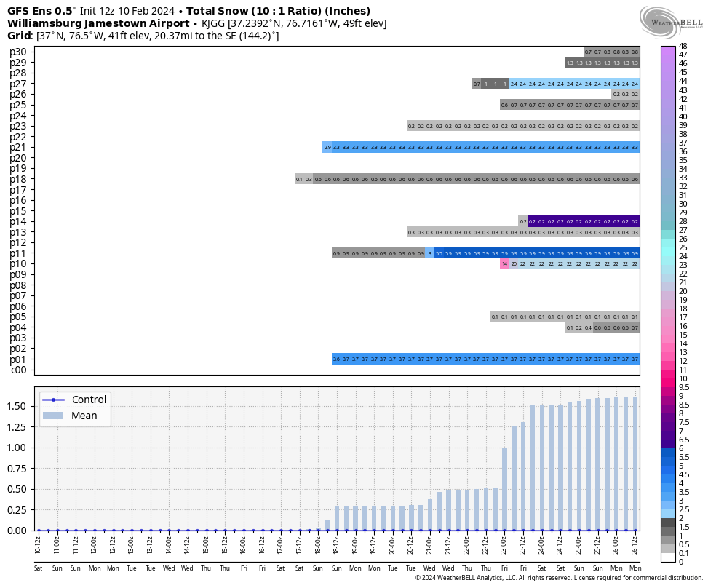Screen dimensions: 716x588
Task: Click the 10-12z time axis label
Action: coord(39,543)
